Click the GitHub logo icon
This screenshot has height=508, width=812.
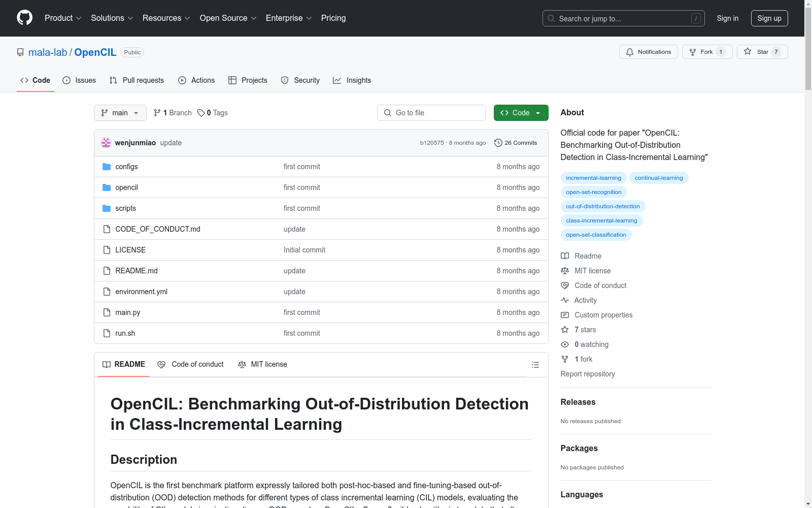[x=24, y=18]
